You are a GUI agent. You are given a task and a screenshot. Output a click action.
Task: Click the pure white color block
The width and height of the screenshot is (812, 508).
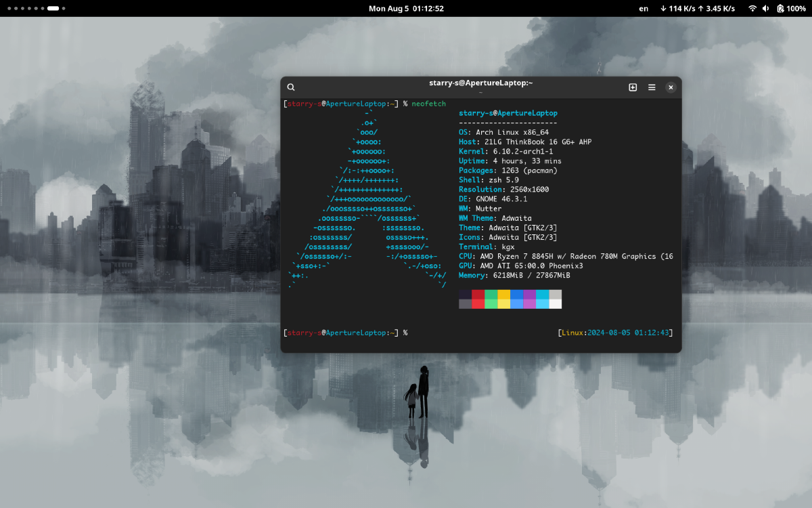tap(555, 303)
